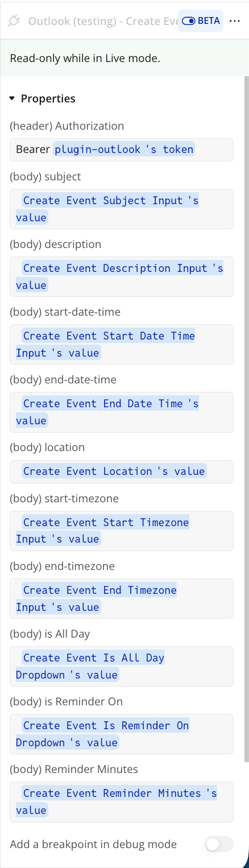The image size is (249, 868).
Task: Enable breakpoint in debug mode toggle
Action: coord(219,844)
